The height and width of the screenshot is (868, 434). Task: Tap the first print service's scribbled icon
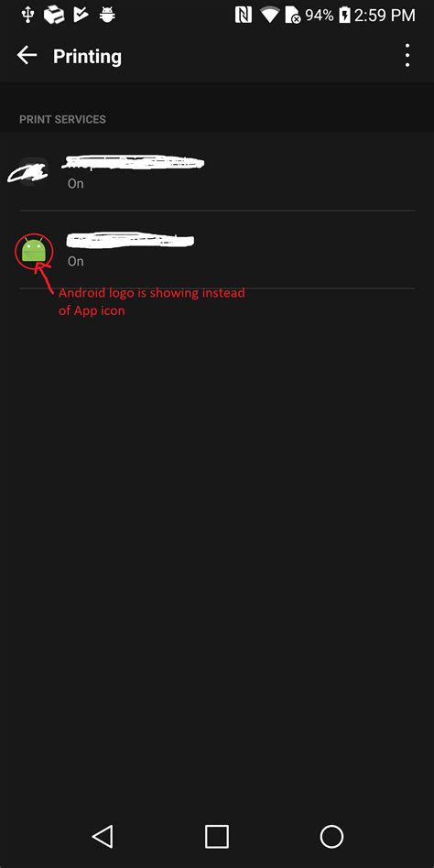point(27,171)
